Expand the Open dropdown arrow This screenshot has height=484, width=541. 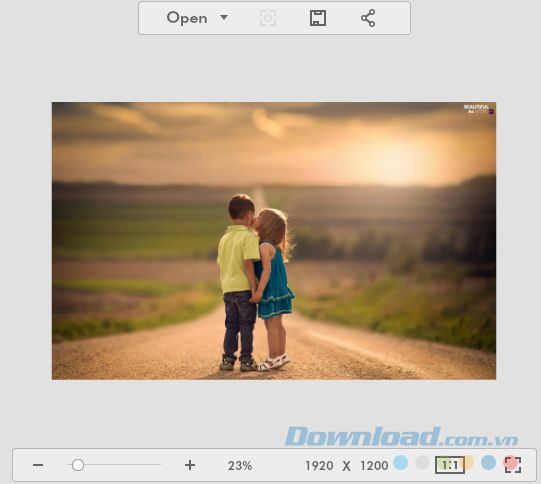224,17
